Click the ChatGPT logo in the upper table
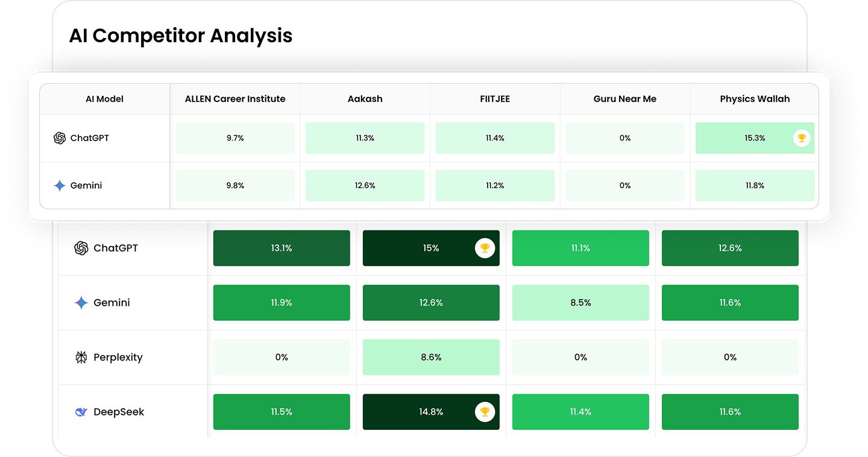Image resolution: width=868 pixels, height=457 pixels. 59,138
